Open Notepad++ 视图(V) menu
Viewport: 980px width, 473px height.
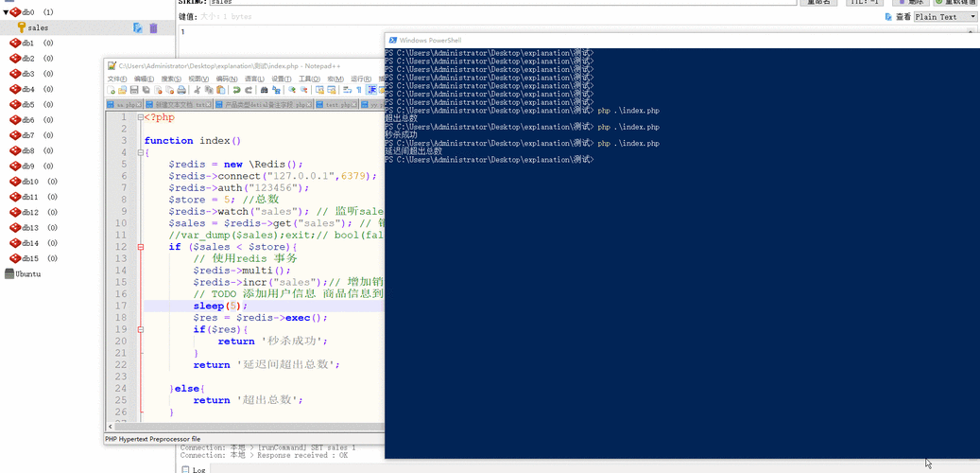click(x=198, y=79)
